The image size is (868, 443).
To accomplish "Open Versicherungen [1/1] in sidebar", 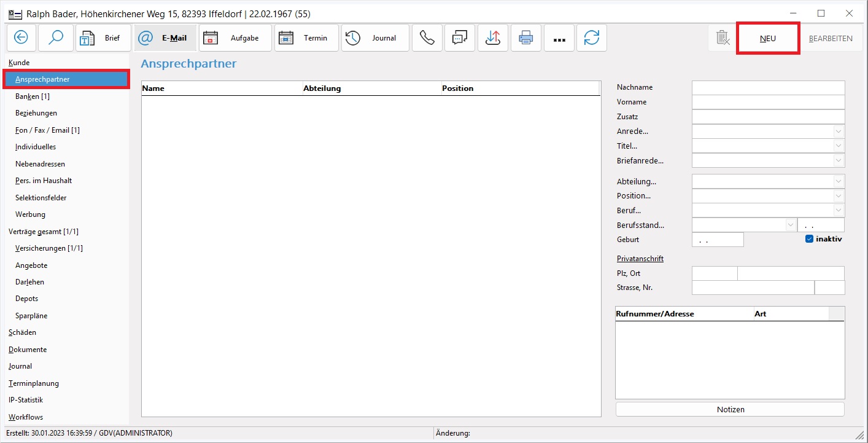I will click(x=49, y=248).
